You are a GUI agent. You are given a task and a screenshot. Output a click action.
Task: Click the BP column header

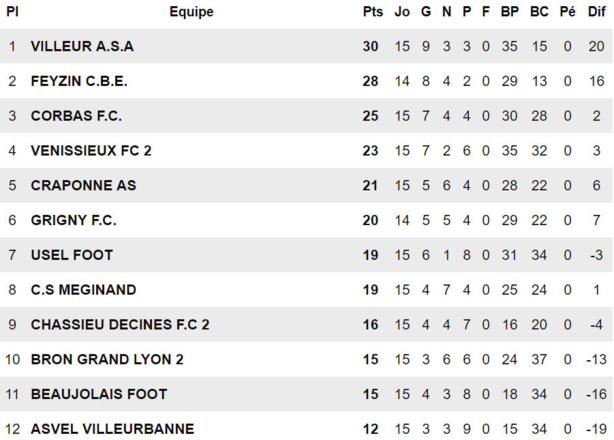pyautogui.click(x=510, y=12)
